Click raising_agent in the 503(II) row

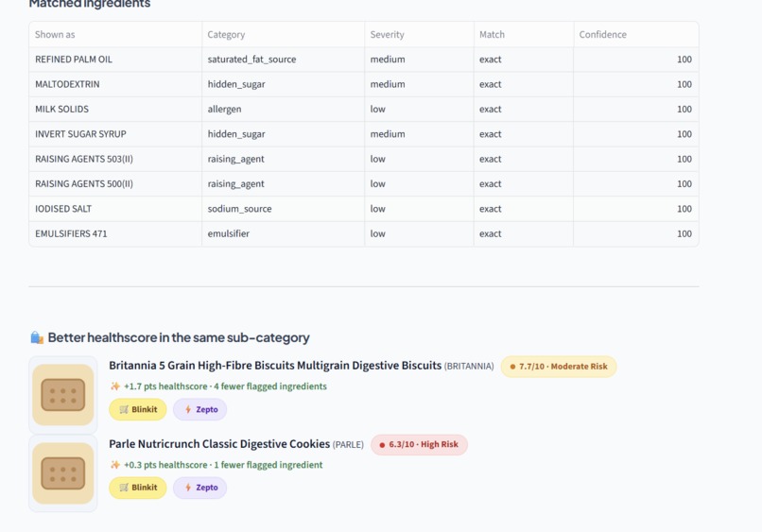click(x=284, y=159)
